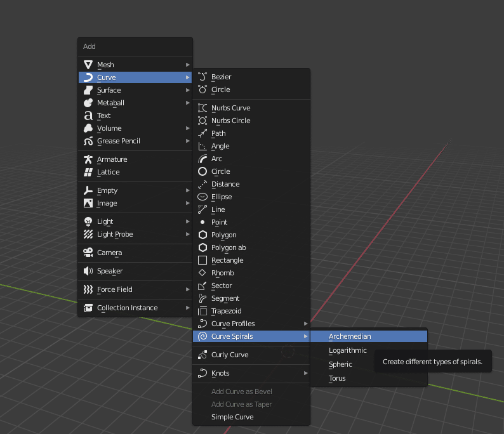
Task: Click the Grease Pencil icon
Action: click(x=88, y=141)
